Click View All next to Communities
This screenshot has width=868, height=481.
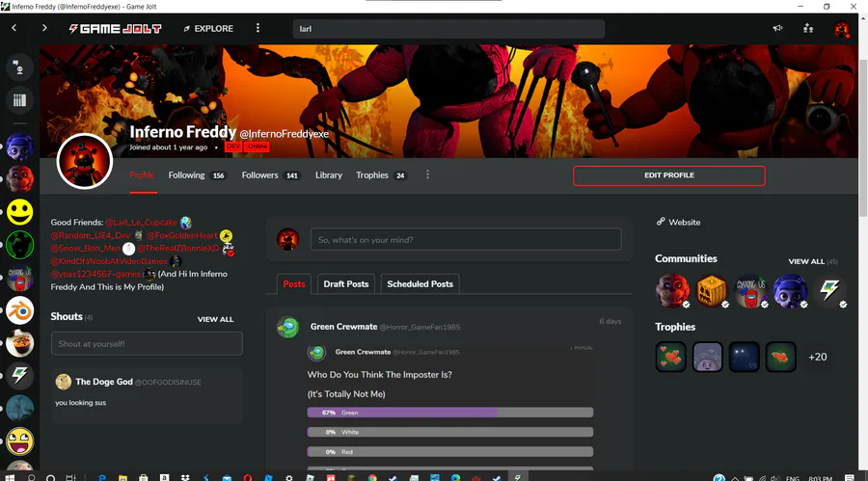click(x=806, y=261)
